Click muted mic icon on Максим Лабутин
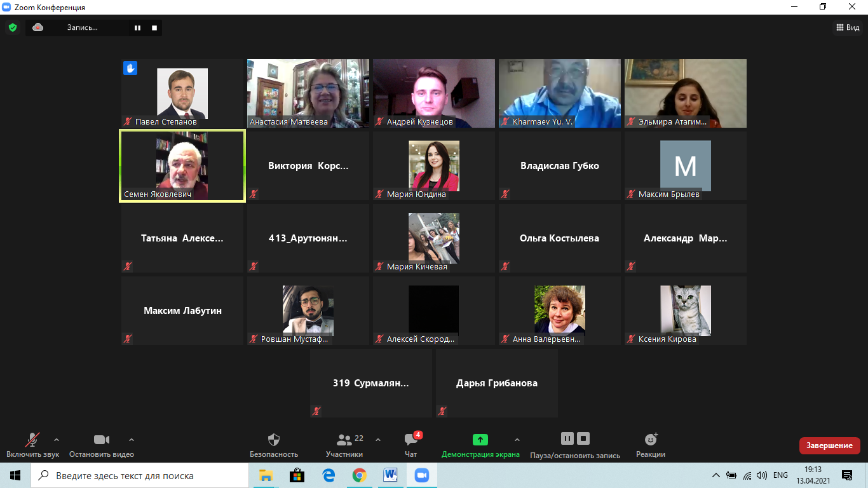The height and width of the screenshot is (488, 868). (x=128, y=339)
